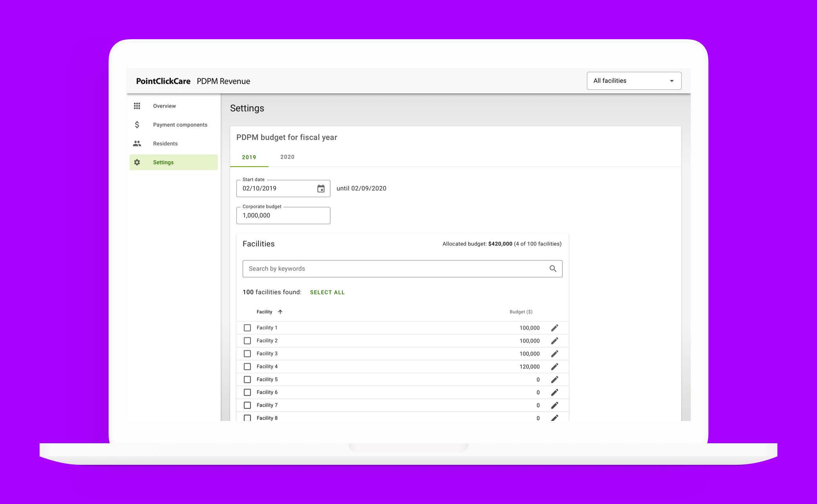
Task: Click the Facility 7 row name
Action: pyautogui.click(x=267, y=405)
